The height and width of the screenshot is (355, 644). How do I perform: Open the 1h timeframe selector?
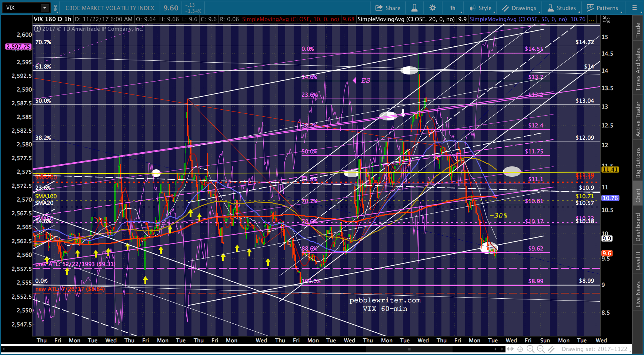(453, 8)
